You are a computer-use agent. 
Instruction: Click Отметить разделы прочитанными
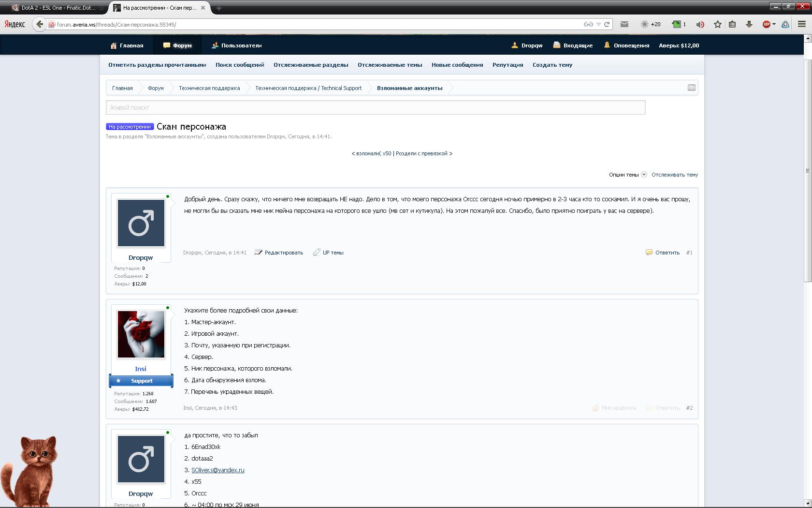click(x=157, y=65)
